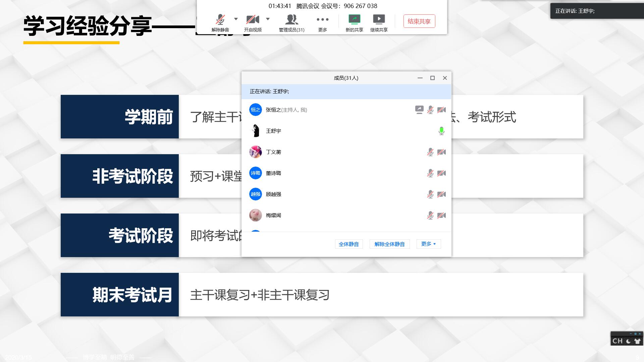The height and width of the screenshot is (362, 644).
Task: Expand video options arrow beside camera
Action: click(268, 19)
